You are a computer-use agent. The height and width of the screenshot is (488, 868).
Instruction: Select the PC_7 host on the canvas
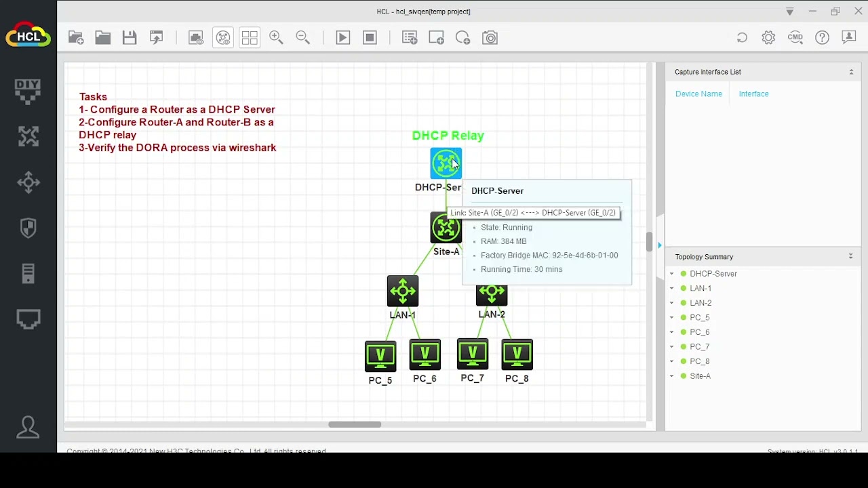[x=473, y=354]
